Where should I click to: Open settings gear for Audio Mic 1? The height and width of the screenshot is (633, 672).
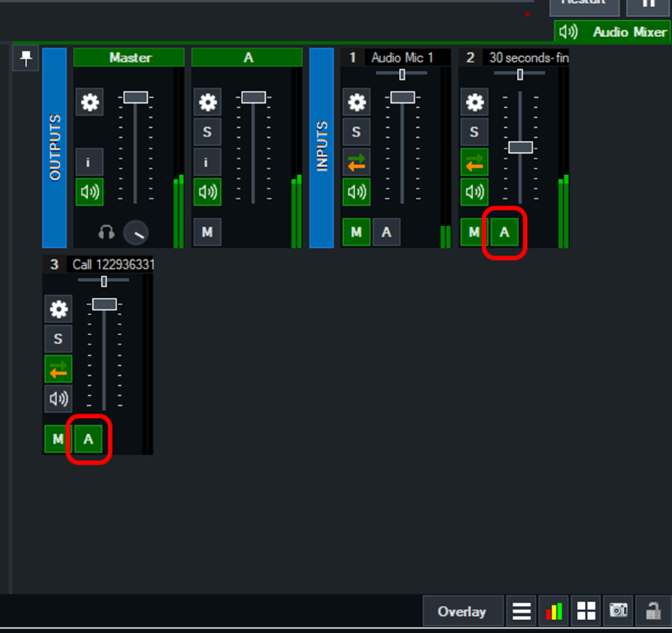tap(356, 103)
